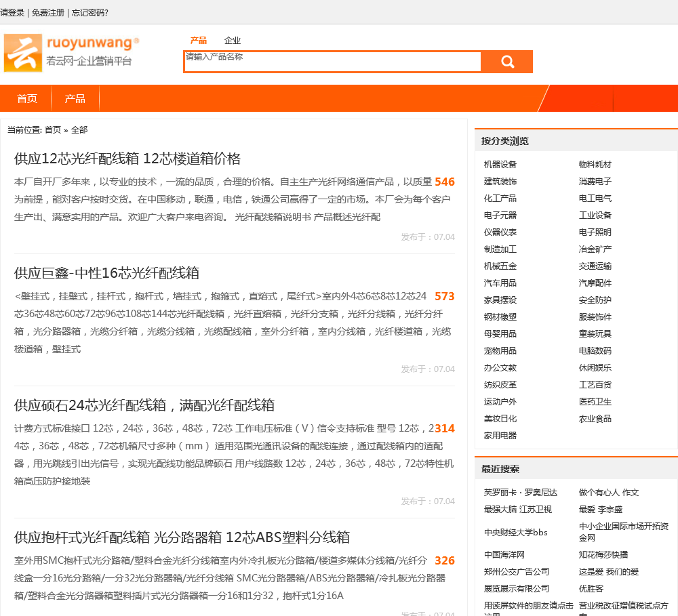Screen dimensions: 678x616
Task: Click the orange search magnifier button
Action: (x=507, y=62)
